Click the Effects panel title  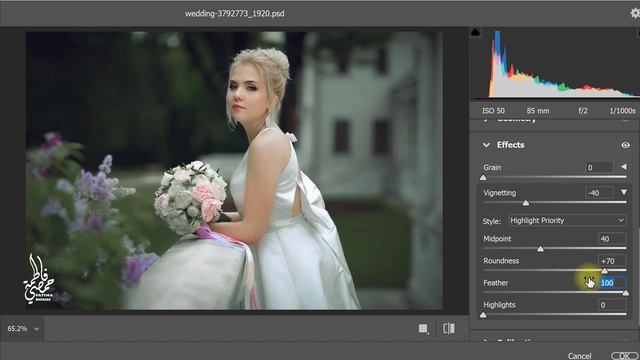click(x=510, y=145)
